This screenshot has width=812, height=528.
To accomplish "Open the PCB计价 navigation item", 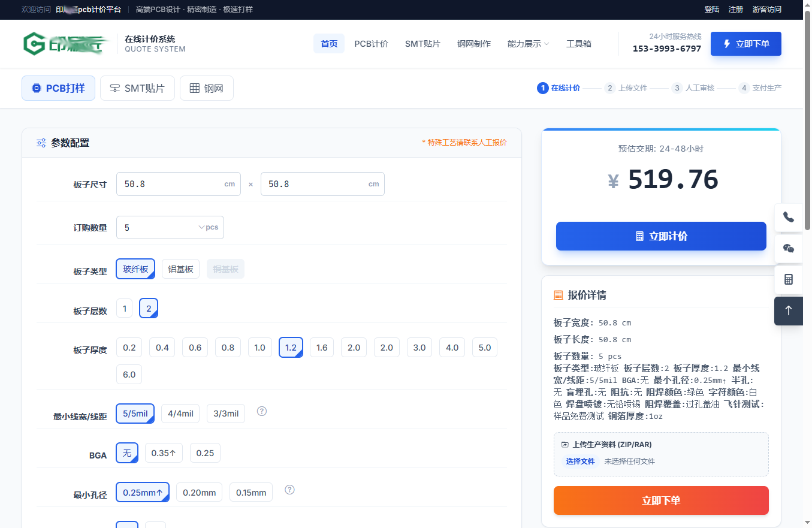I will click(371, 44).
